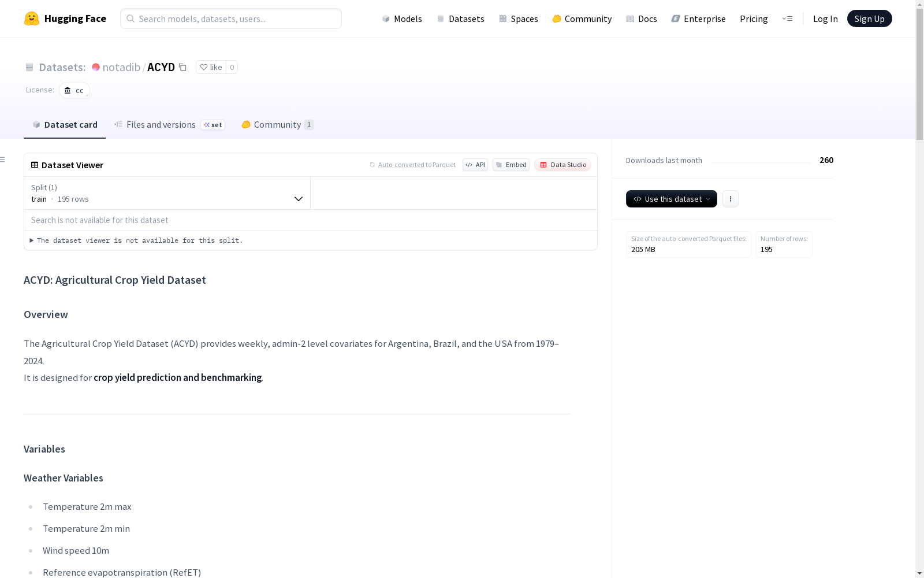The height and width of the screenshot is (578, 924).
Task: Click the Temperature 2m min list item
Action: click(x=87, y=529)
